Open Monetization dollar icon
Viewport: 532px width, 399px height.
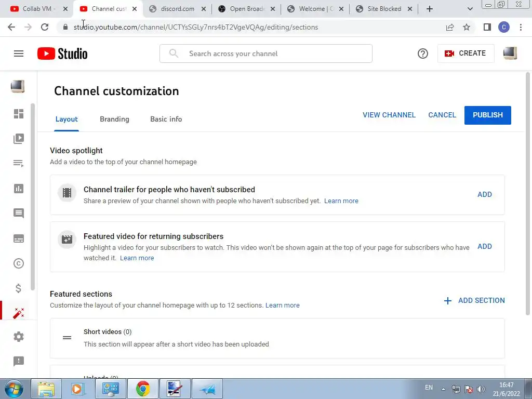[x=19, y=288]
